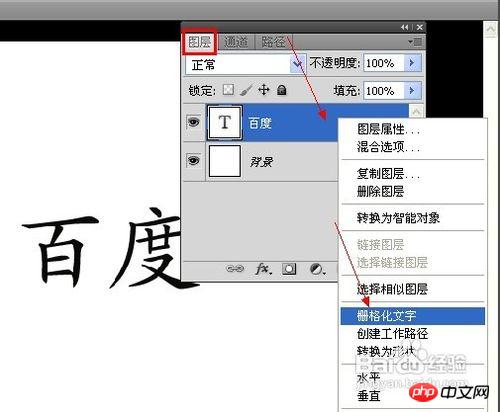Image resolution: width=500 pixels, height=412 pixels.
Task: Add a layer mask with mask icon
Action: click(289, 269)
